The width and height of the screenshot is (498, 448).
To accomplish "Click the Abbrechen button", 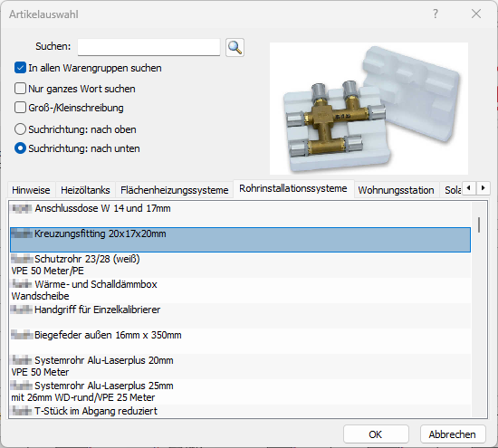I will (453, 434).
